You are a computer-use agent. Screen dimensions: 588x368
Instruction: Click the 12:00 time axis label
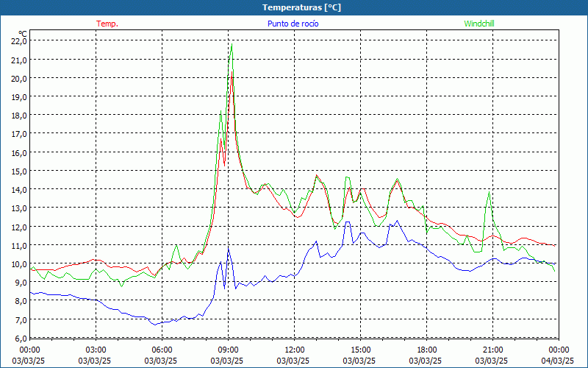click(x=294, y=350)
